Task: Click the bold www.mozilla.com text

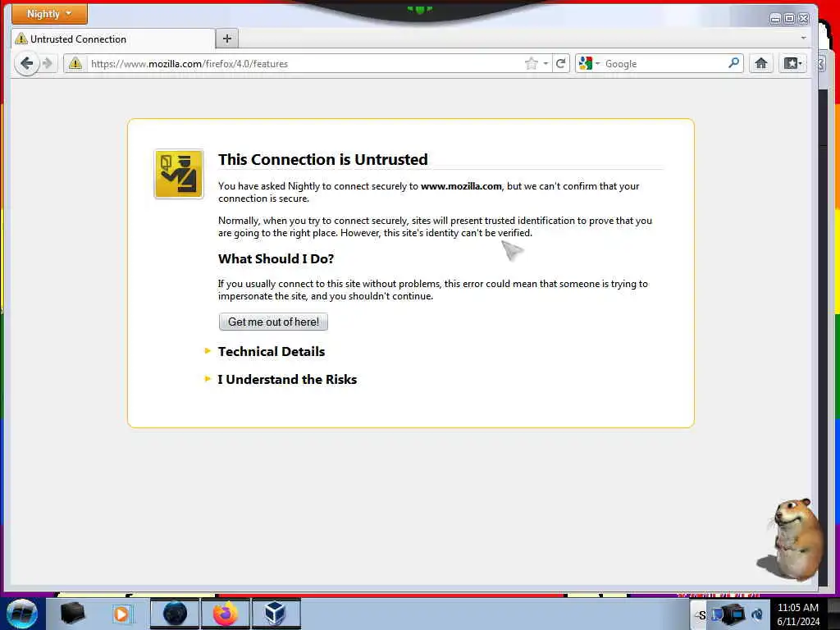Action: click(x=461, y=186)
